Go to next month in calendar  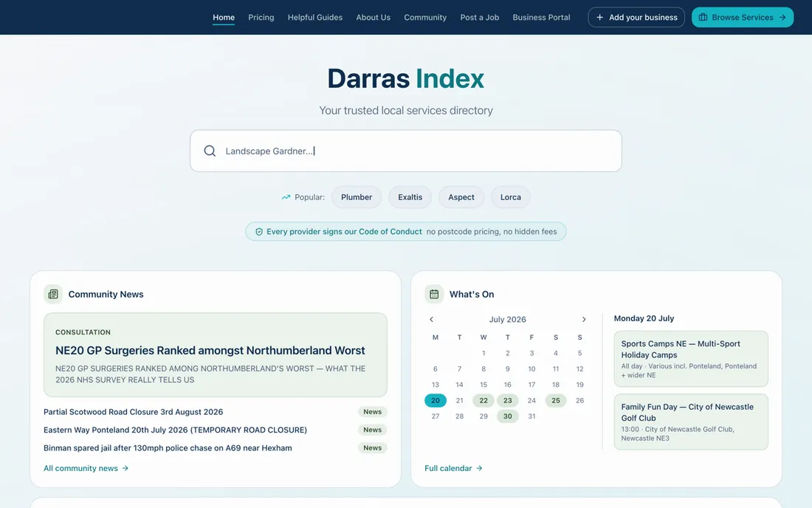click(584, 319)
